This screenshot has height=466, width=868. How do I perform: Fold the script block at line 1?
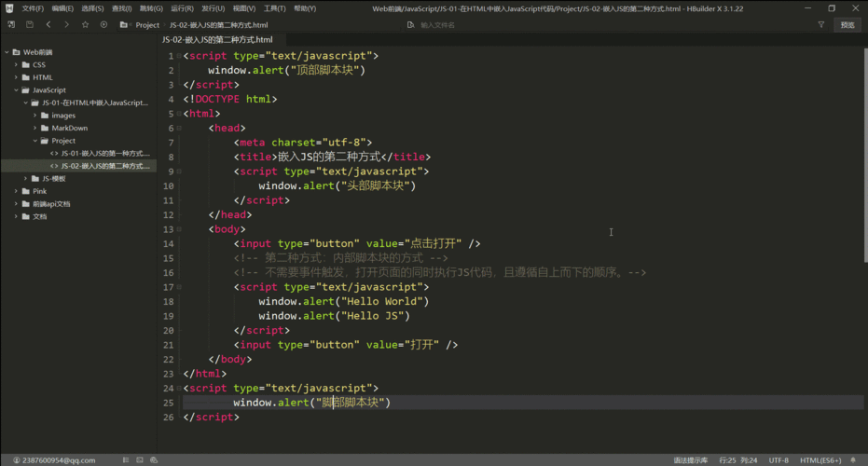179,56
